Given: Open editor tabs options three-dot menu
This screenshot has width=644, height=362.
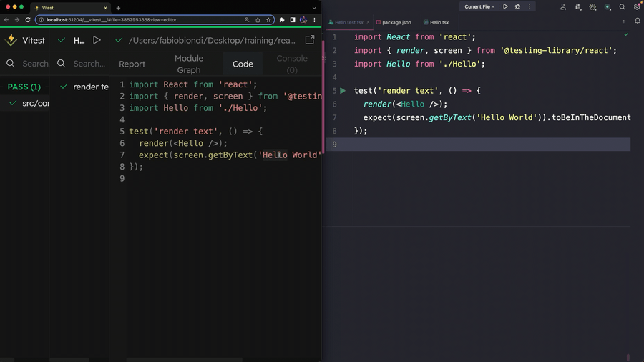Looking at the screenshot, I should pyautogui.click(x=623, y=22).
